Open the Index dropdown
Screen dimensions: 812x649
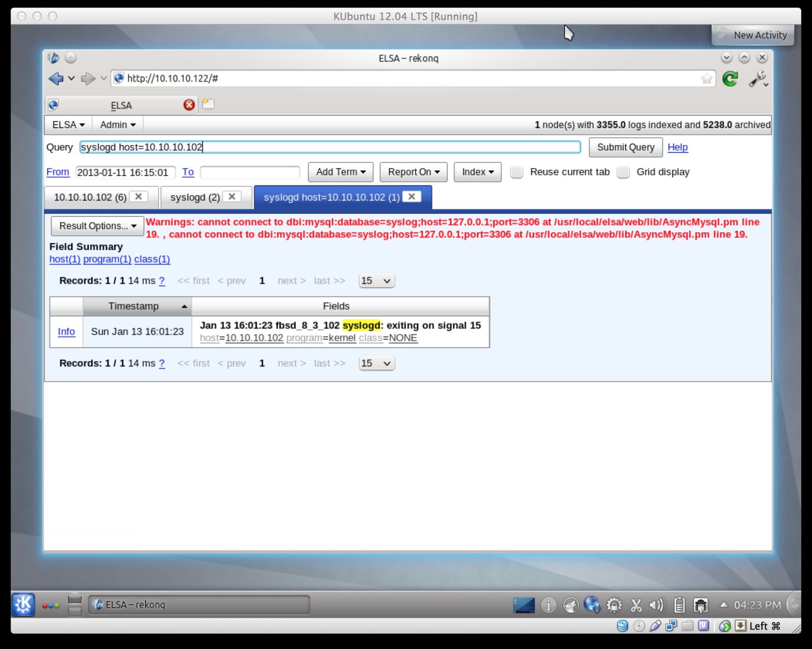(478, 172)
